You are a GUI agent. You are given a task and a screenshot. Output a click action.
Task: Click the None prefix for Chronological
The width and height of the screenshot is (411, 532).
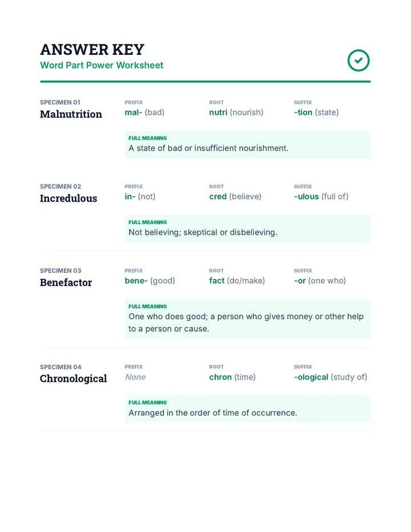click(135, 377)
